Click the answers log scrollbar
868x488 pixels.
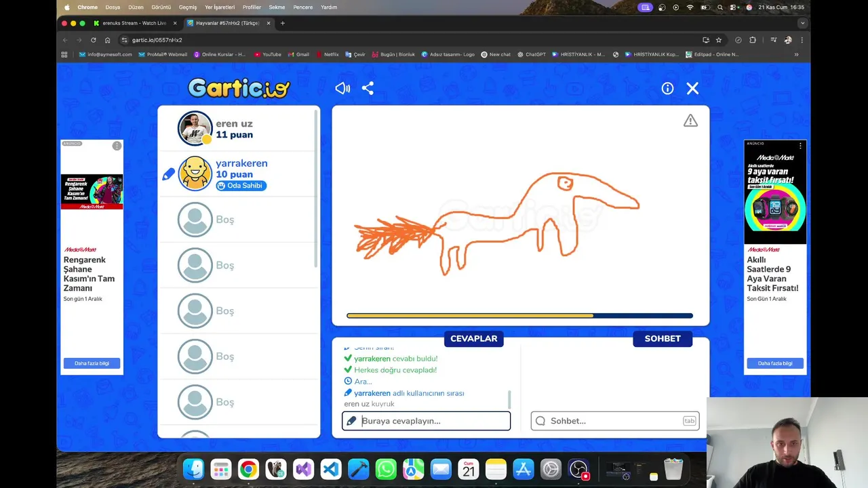[509, 399]
